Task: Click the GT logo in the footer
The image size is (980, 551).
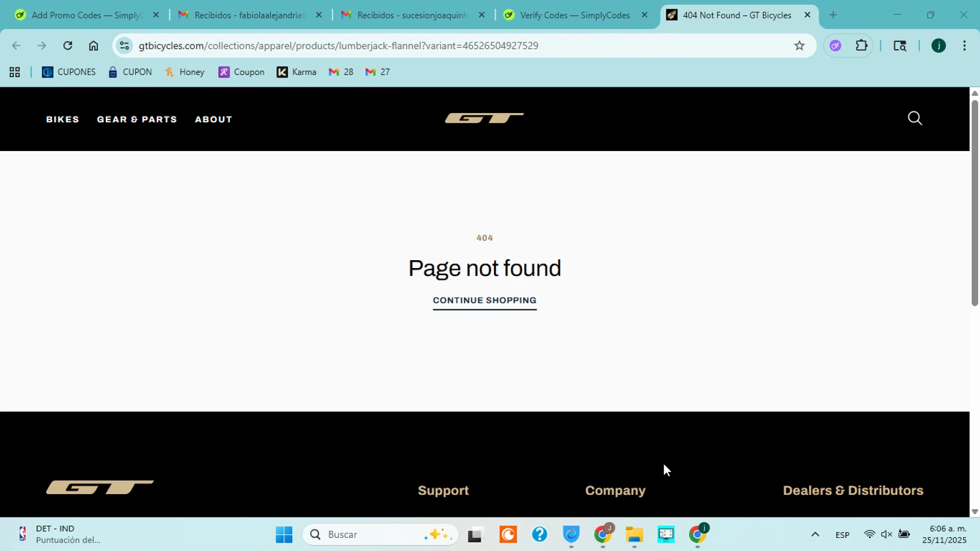Action: 100,488
